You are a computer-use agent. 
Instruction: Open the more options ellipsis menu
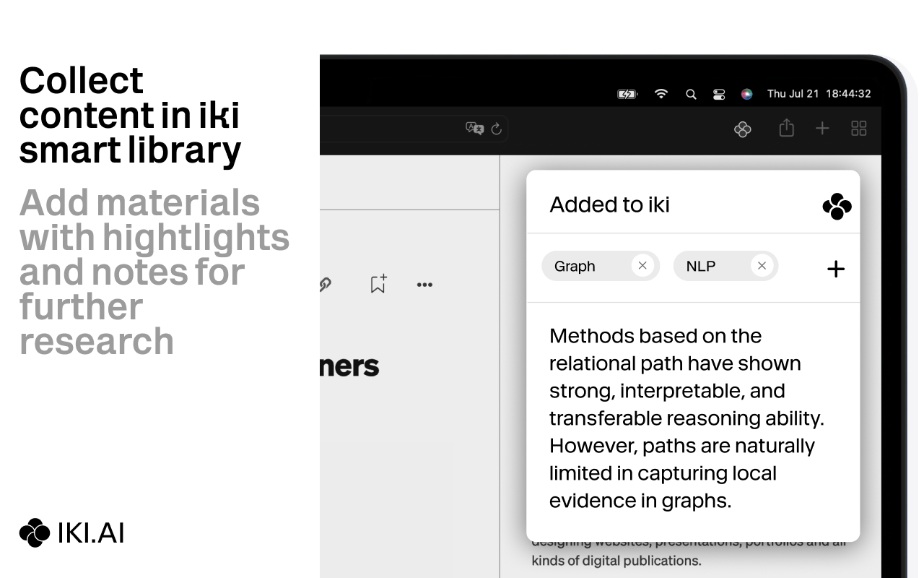pyautogui.click(x=424, y=284)
